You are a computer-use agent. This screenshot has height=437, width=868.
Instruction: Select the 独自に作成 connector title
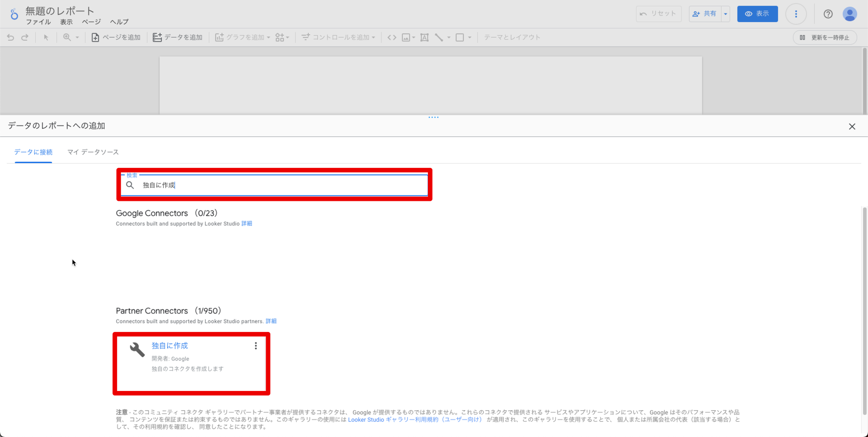coord(170,345)
